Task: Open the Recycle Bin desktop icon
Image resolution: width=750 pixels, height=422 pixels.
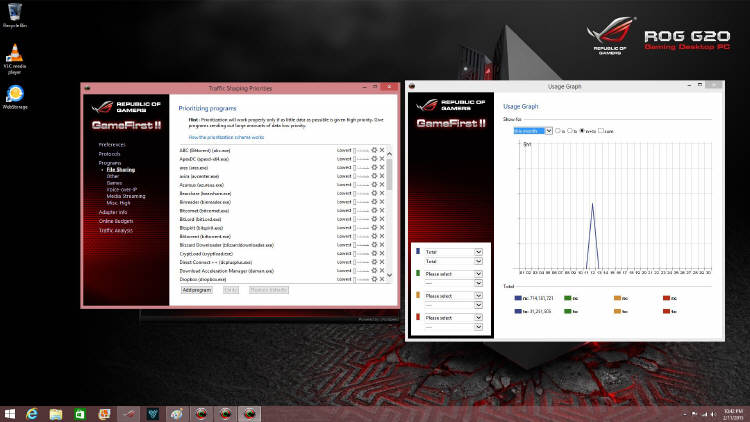Action: [x=15, y=15]
